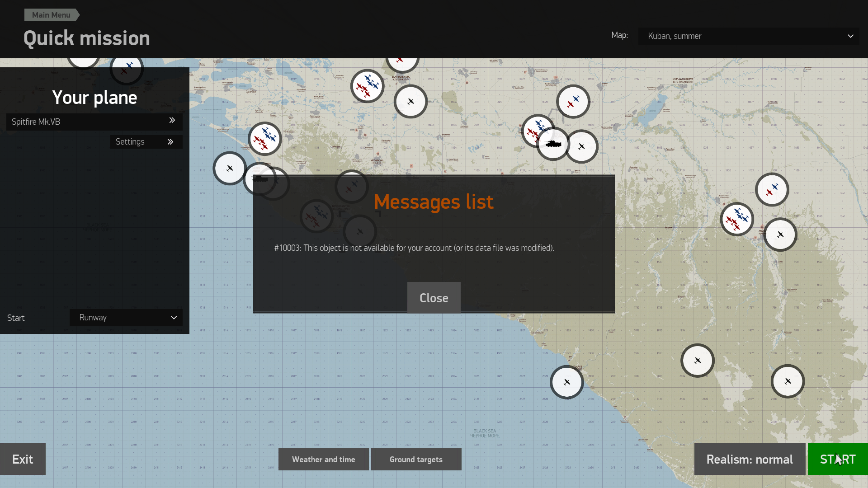Open the Ground targets tab
Image resolution: width=868 pixels, height=488 pixels.
click(x=416, y=460)
